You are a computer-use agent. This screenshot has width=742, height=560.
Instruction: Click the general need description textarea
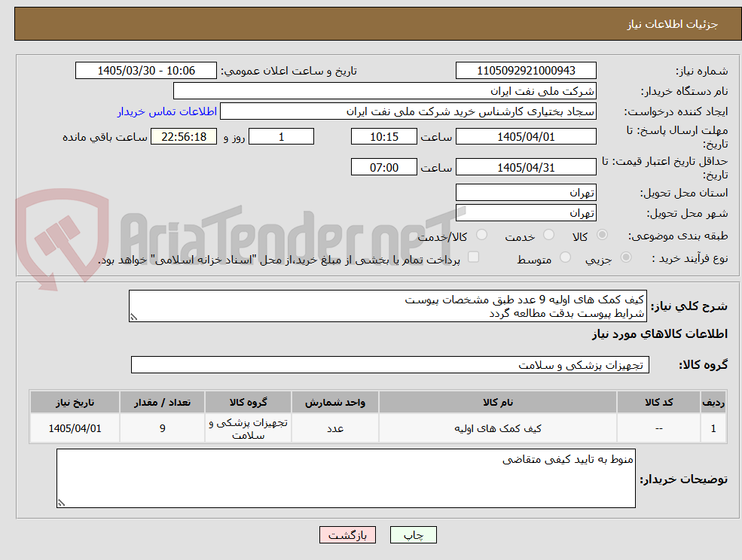tap(387, 306)
